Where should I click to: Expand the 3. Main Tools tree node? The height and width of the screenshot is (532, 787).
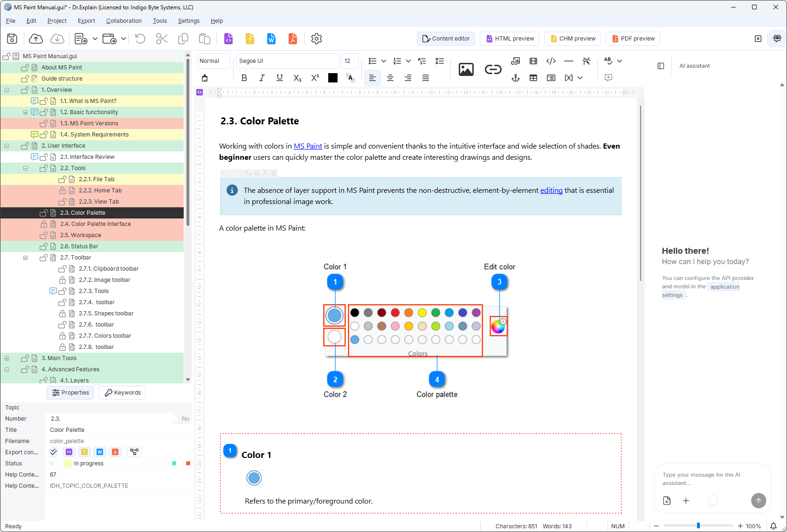7,358
